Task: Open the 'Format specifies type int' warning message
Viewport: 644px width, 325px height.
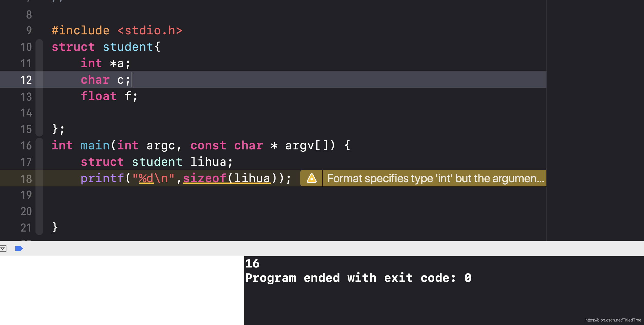Action: click(435, 178)
